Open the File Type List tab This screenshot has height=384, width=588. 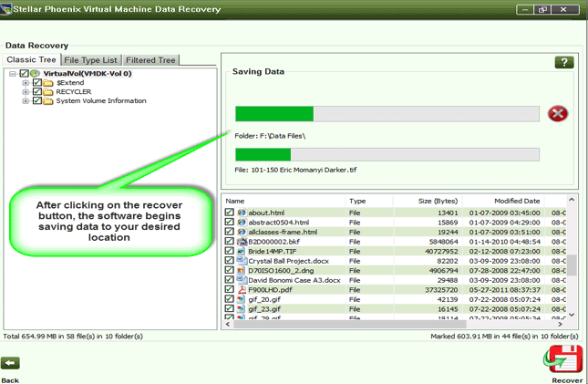pyautogui.click(x=91, y=60)
